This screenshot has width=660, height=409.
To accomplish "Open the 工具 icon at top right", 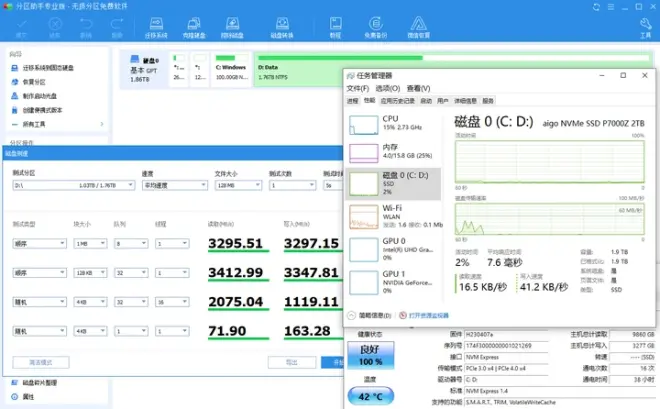I will (x=645, y=29).
